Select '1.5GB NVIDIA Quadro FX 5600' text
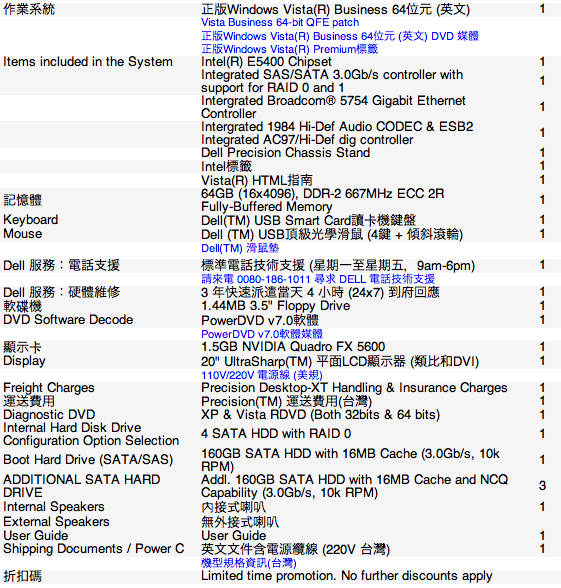This screenshot has width=561, height=588. 293,346
